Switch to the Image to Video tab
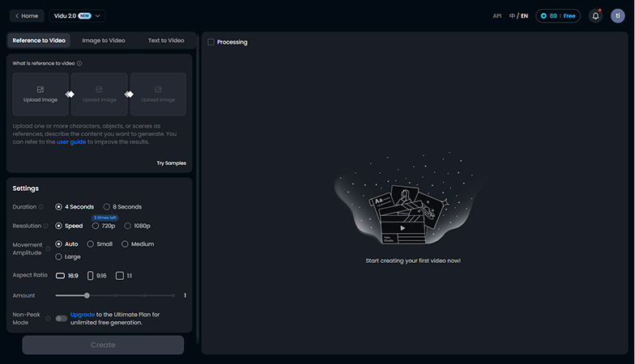Viewport: 635px width, 364px height. click(x=104, y=40)
